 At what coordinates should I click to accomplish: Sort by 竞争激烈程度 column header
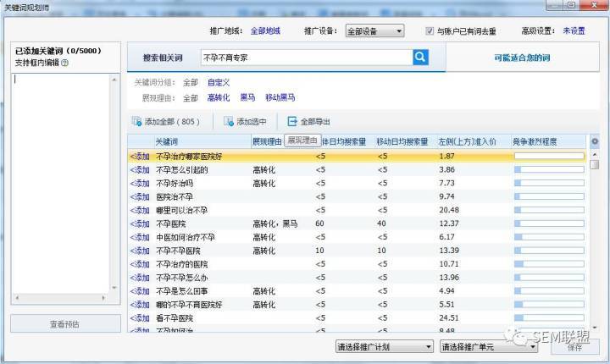(x=535, y=142)
